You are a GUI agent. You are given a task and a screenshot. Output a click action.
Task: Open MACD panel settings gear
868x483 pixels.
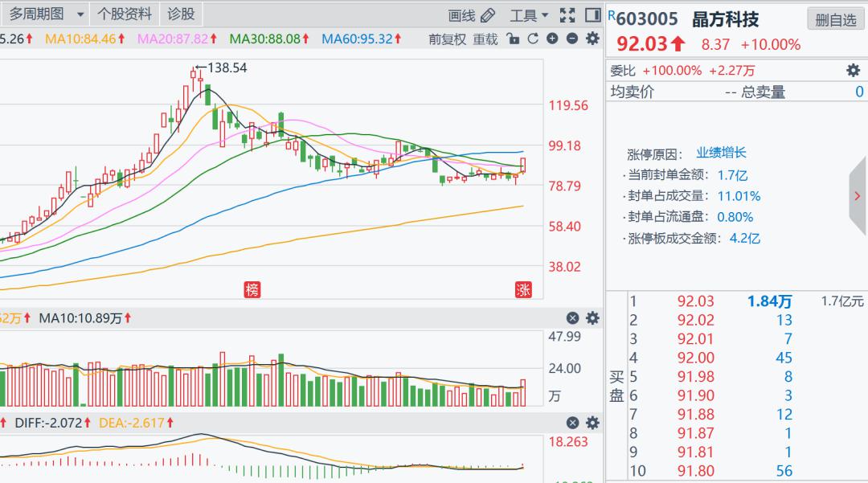click(x=592, y=423)
